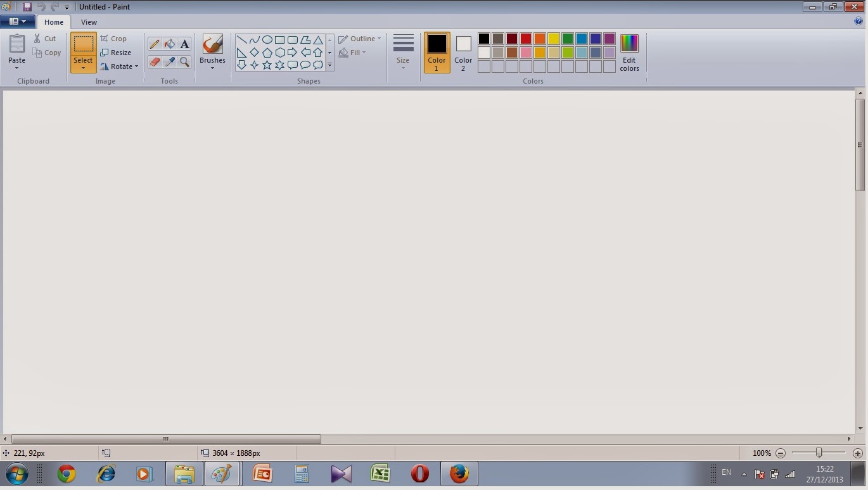The image size is (868, 490).
Task: Choose the Rounded rectangular callout shape
Action: tap(292, 65)
